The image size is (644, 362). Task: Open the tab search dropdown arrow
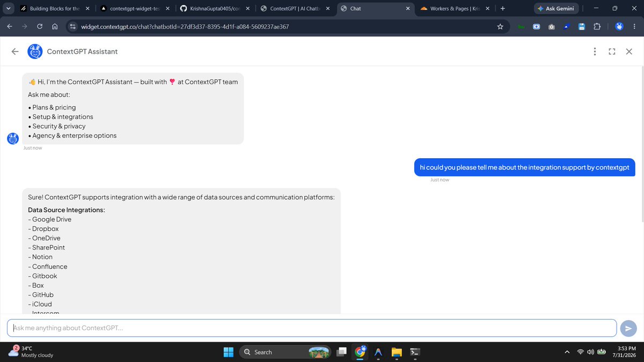(8, 9)
